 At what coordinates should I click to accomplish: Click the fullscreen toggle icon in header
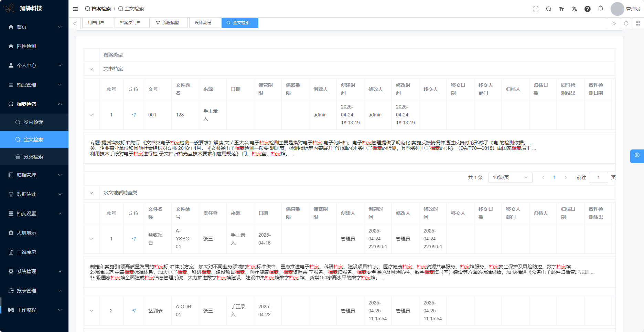pyautogui.click(x=536, y=9)
